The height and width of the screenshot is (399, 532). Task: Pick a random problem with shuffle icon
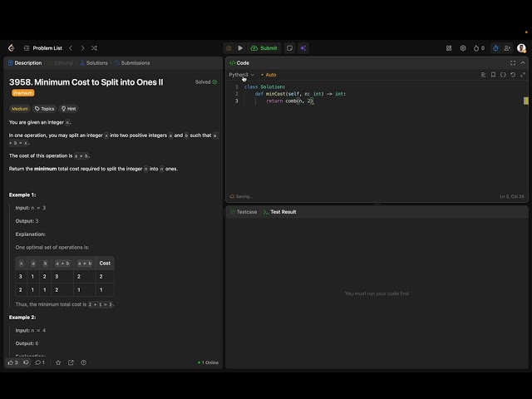click(x=94, y=48)
